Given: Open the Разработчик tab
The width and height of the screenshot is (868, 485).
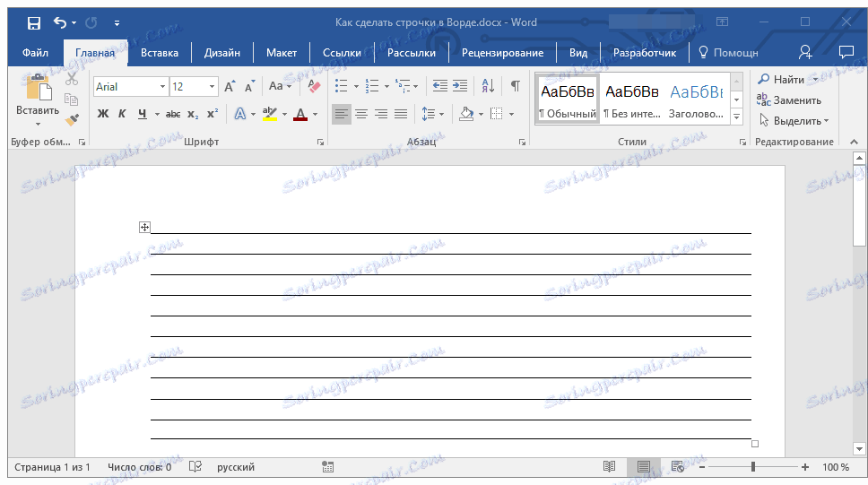Looking at the screenshot, I should coord(645,53).
